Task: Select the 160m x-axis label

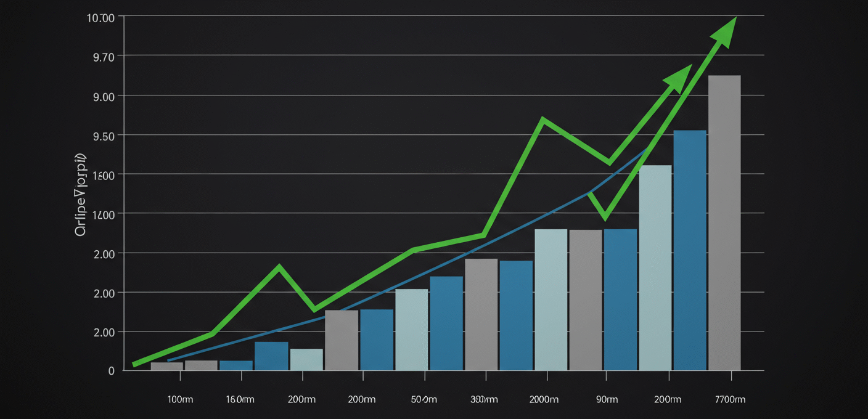Action: pos(240,399)
